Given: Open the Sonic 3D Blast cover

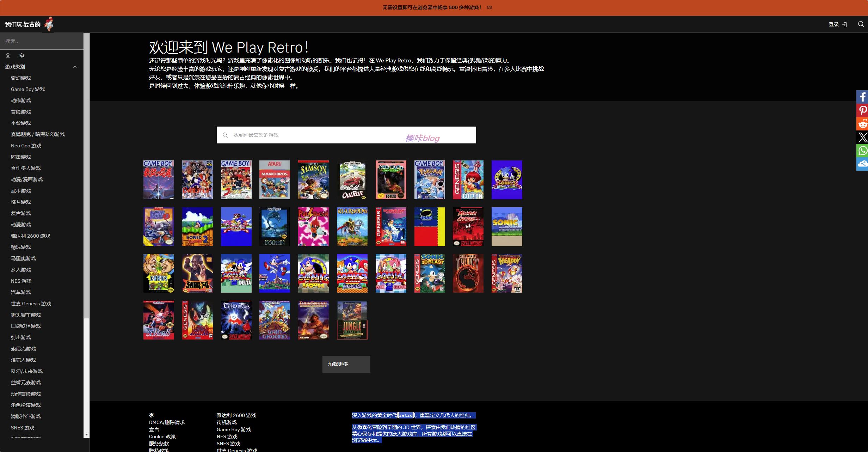Looking at the screenshot, I should click(430, 273).
